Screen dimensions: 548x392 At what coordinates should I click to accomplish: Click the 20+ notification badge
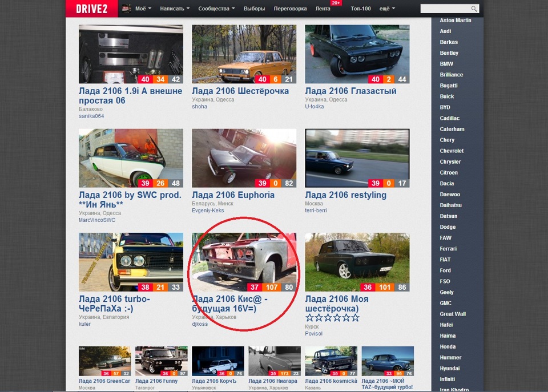pos(336,3)
